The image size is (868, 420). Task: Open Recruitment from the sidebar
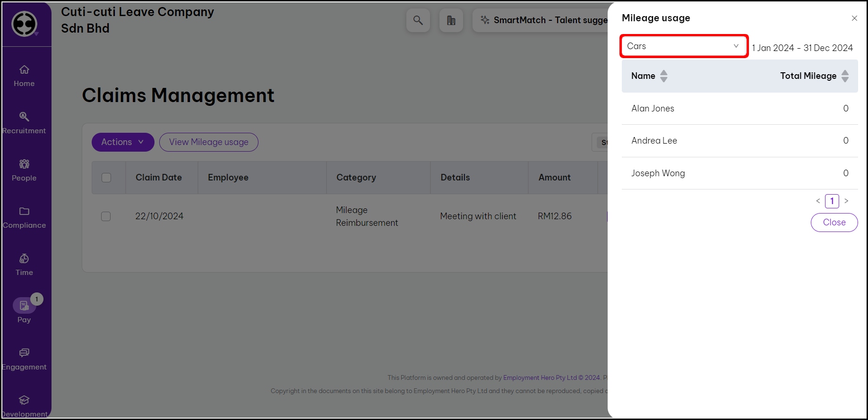(x=24, y=117)
